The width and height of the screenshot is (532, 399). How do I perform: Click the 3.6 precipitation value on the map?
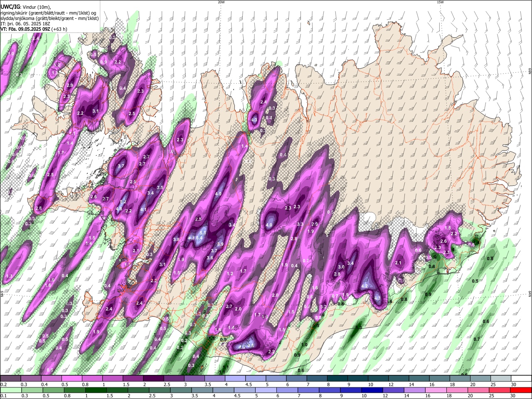[210, 258]
